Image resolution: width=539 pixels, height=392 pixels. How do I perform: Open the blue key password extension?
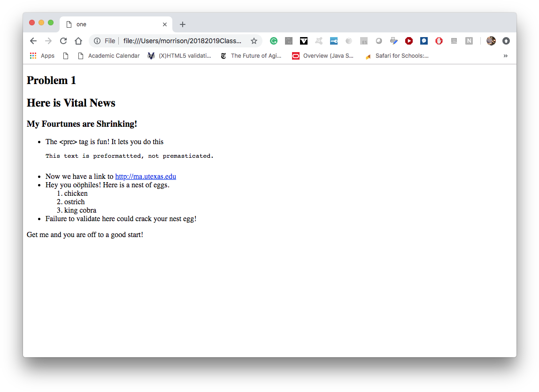coord(334,41)
